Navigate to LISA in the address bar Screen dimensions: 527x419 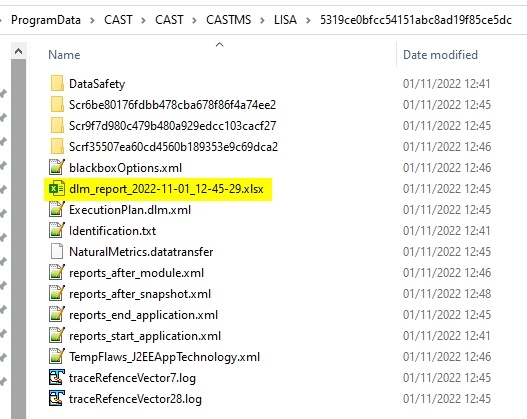point(285,20)
